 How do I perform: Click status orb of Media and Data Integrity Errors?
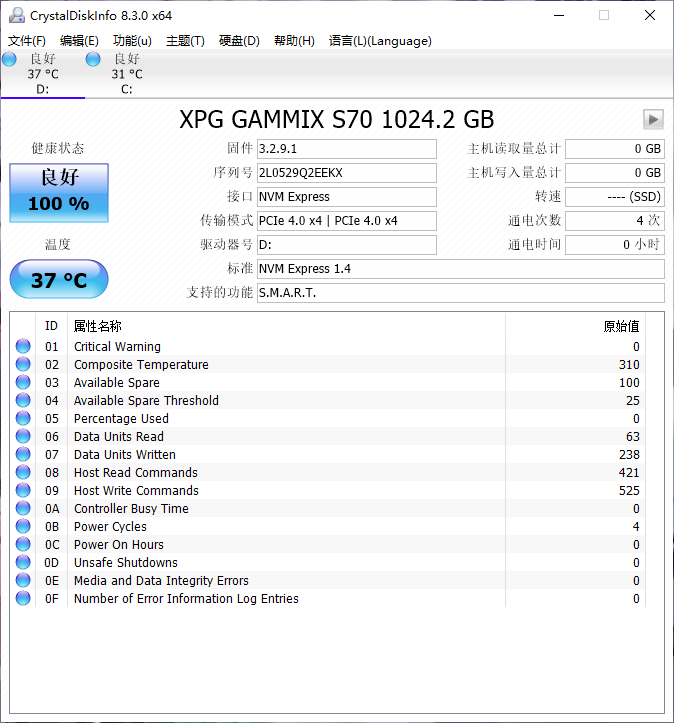pyautogui.click(x=23, y=580)
